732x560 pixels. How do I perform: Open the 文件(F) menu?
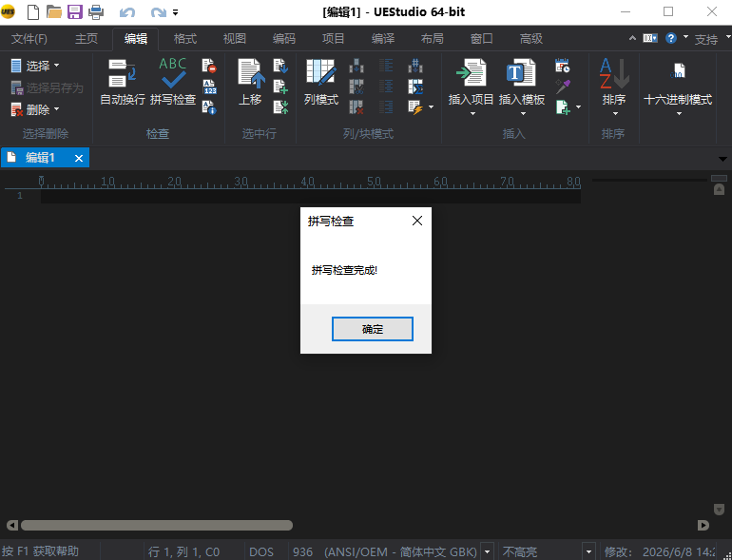point(29,39)
